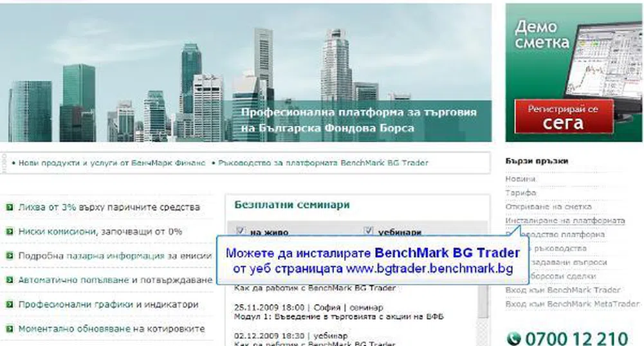This screenshot has width=644, height=346.
Task: Click 'Модул 1: Въведение в търговията с акции' text
Action: click(x=339, y=316)
